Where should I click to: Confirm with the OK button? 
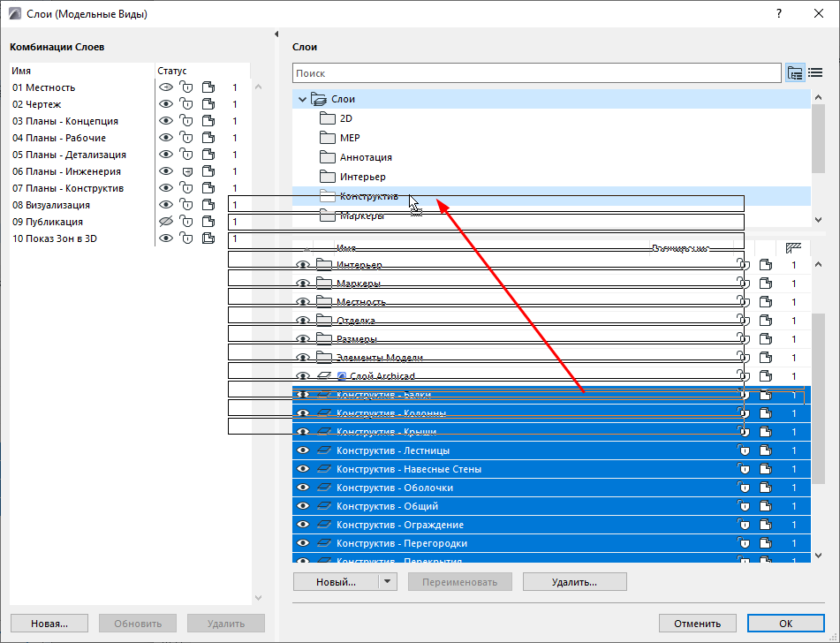(x=786, y=624)
